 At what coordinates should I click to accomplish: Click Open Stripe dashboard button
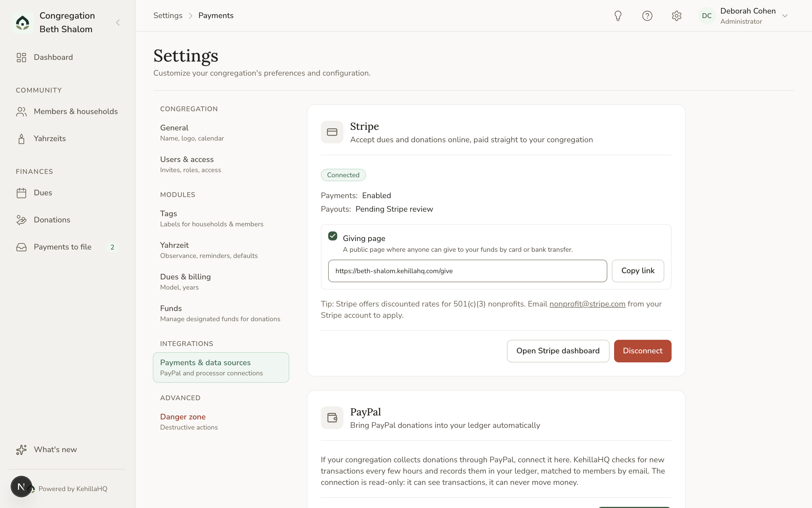point(558,351)
